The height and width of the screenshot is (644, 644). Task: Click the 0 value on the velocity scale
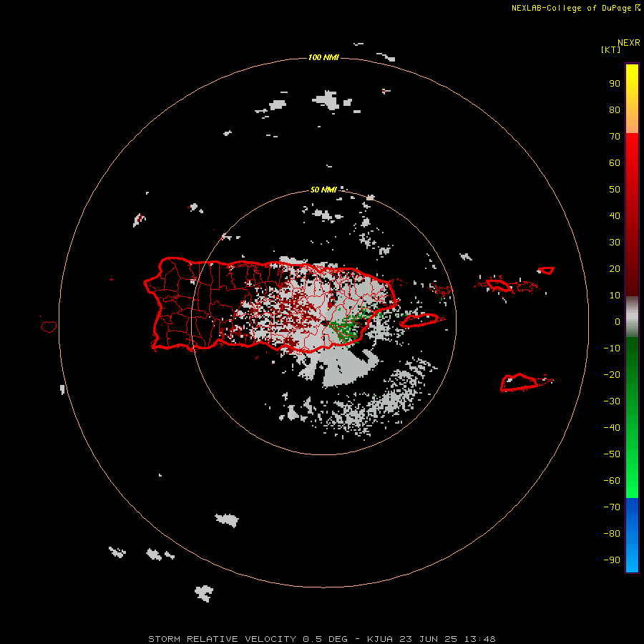pyautogui.click(x=618, y=322)
